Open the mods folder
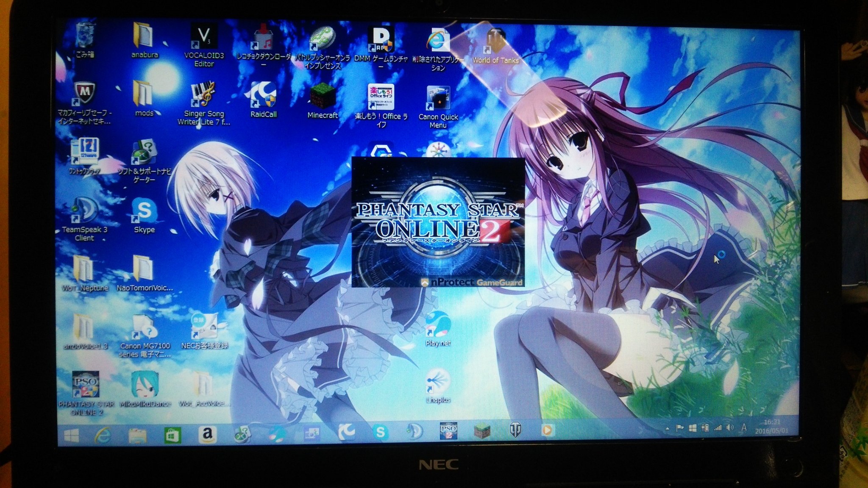 click(144, 98)
